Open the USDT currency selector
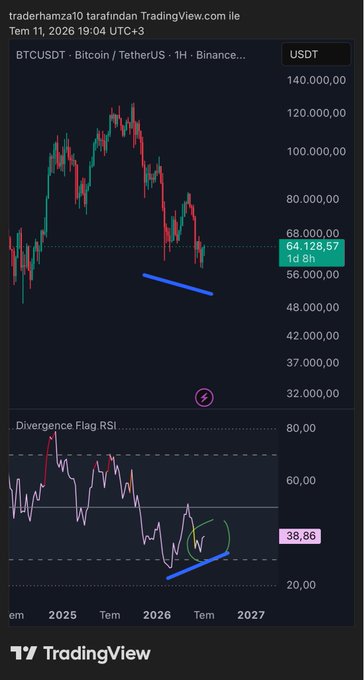The width and height of the screenshot is (364, 680). point(316,55)
